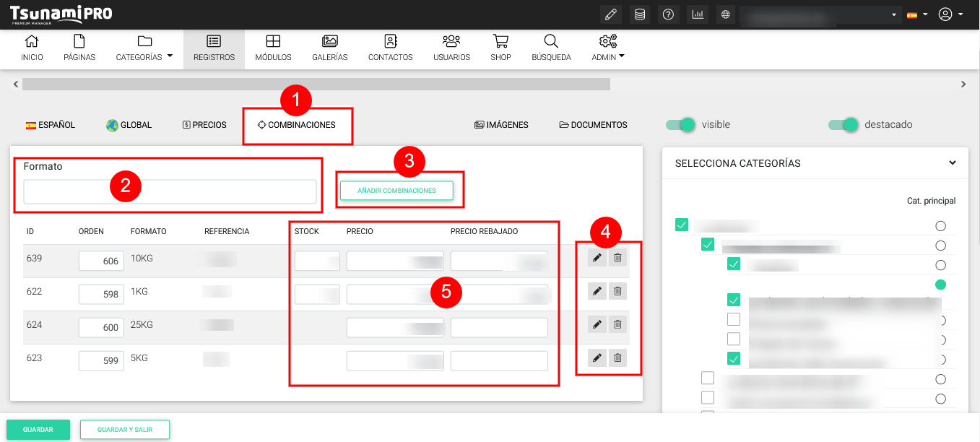Edit combination row 639 with pencil icon
980x442 pixels.
click(597, 258)
